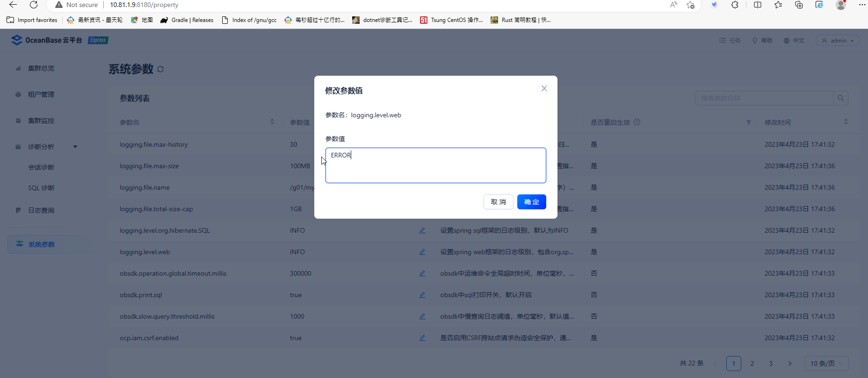Open the browser extensions icon
This screenshot has height=378, width=868.
click(x=735, y=5)
